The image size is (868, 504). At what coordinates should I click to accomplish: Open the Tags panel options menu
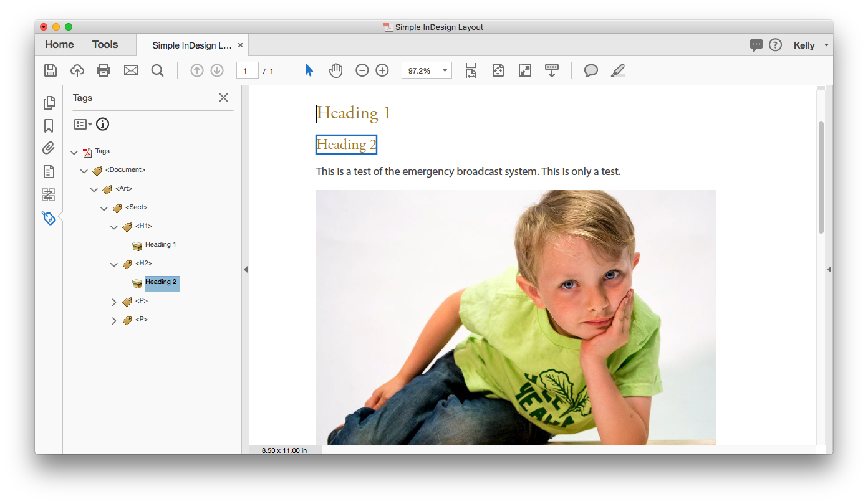[83, 124]
